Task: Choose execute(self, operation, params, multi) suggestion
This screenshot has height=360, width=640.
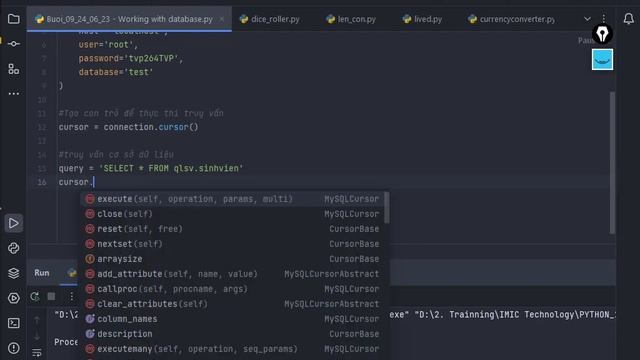Action: [x=232, y=199]
